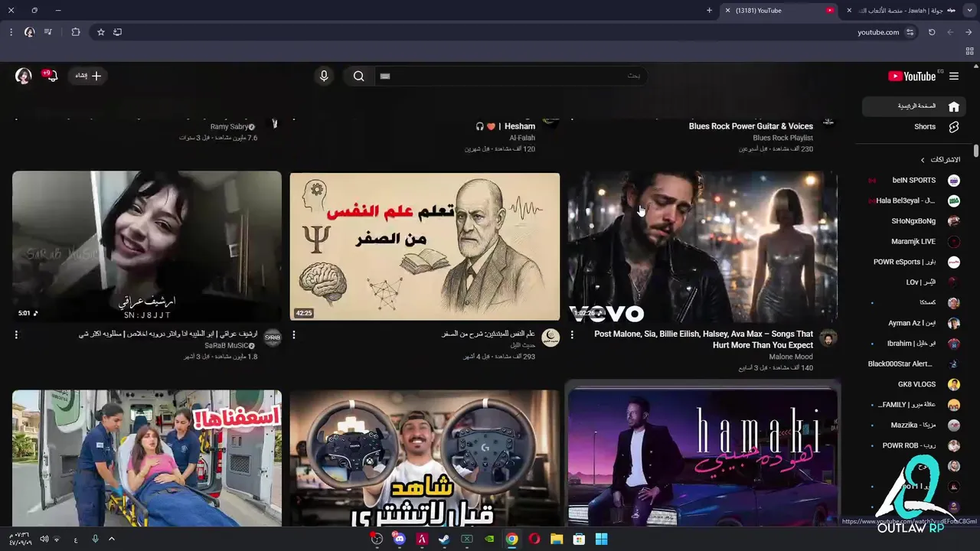Open more options for Post Malone video
This screenshot has height=551, width=980.
point(571,335)
